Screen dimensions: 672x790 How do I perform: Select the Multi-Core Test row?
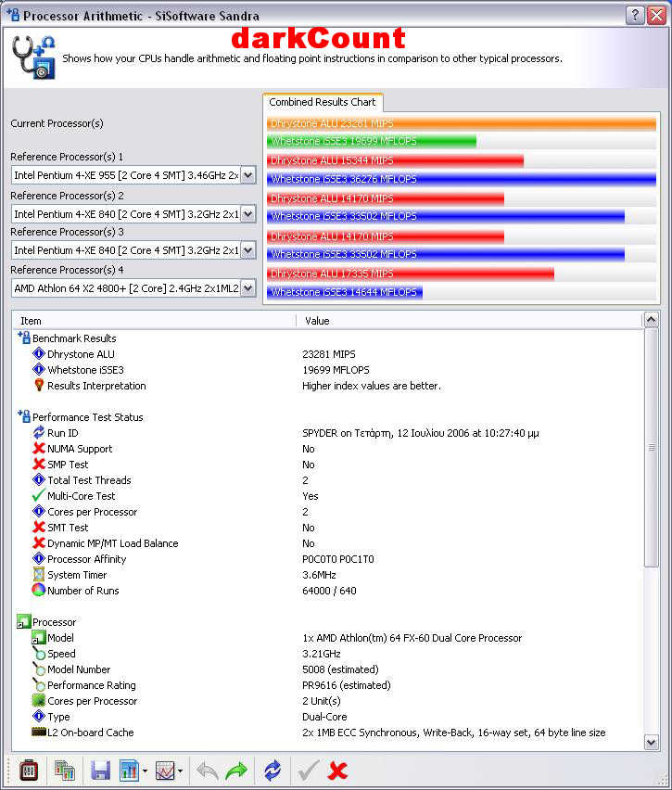tap(82, 496)
